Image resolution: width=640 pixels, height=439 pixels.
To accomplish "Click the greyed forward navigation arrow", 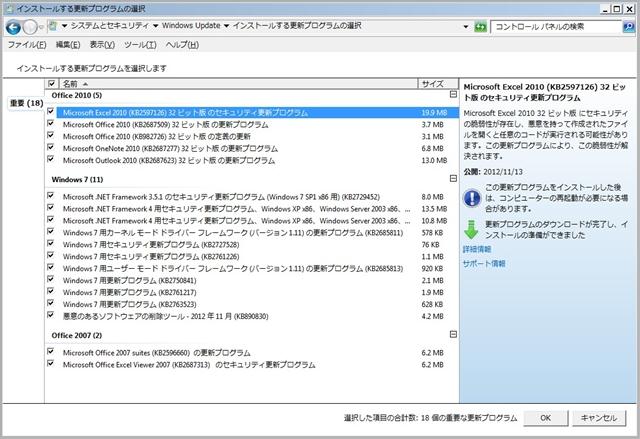I will (30, 27).
